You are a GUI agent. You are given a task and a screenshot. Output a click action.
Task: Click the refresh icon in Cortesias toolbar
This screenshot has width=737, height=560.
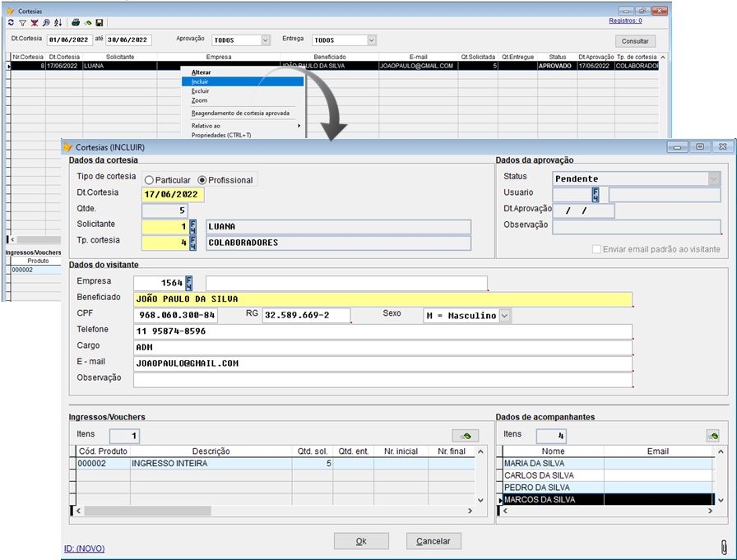tap(12, 23)
